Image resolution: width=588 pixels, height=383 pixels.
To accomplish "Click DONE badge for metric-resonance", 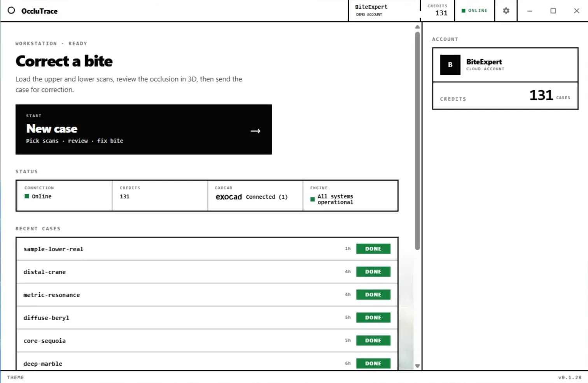I will pyautogui.click(x=373, y=294).
